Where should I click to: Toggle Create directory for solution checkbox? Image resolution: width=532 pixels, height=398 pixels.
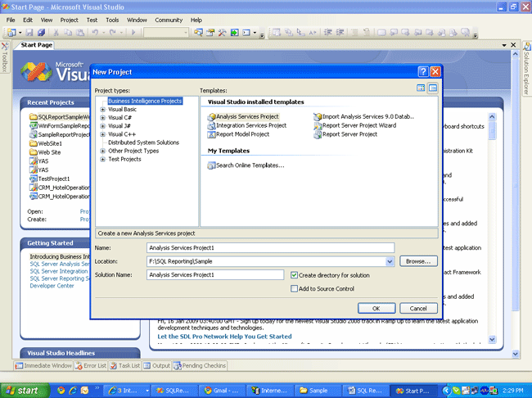pos(294,275)
